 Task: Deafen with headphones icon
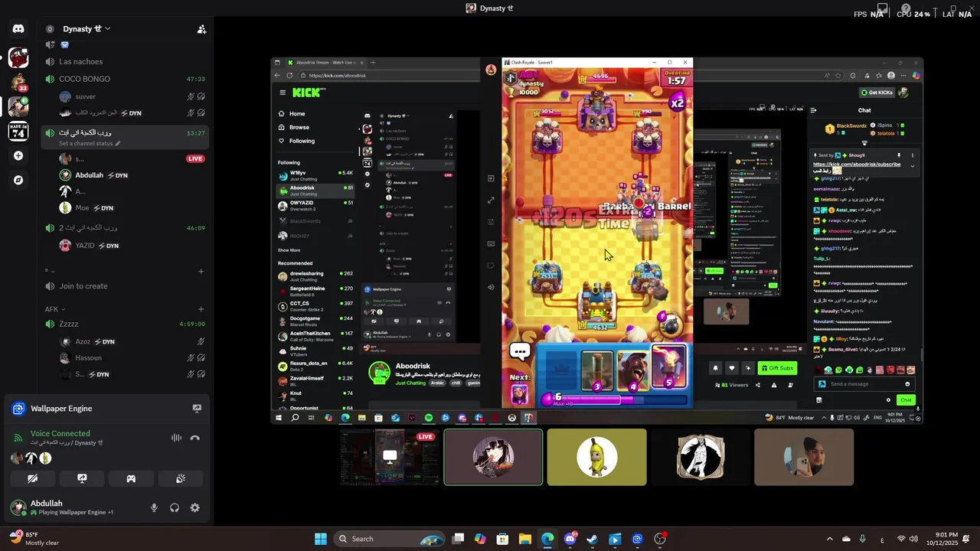(175, 507)
